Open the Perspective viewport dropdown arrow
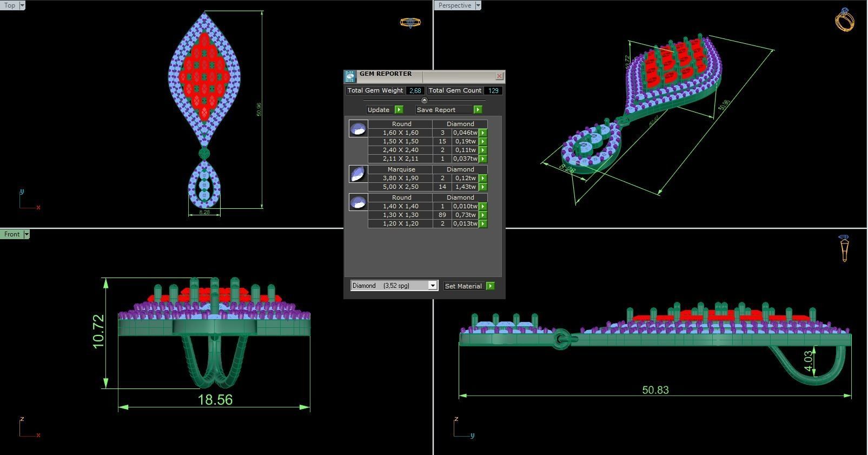The image size is (868, 455). tap(478, 5)
